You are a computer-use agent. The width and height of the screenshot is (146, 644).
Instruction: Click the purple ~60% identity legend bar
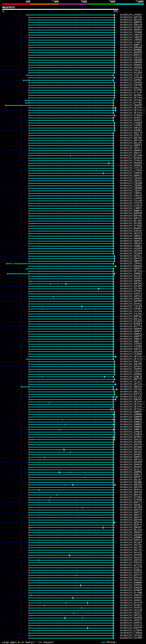73,4
